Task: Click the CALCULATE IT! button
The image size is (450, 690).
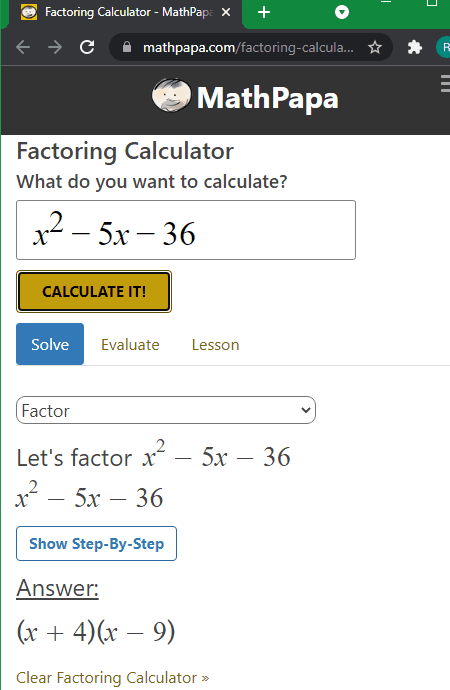Action: click(94, 291)
